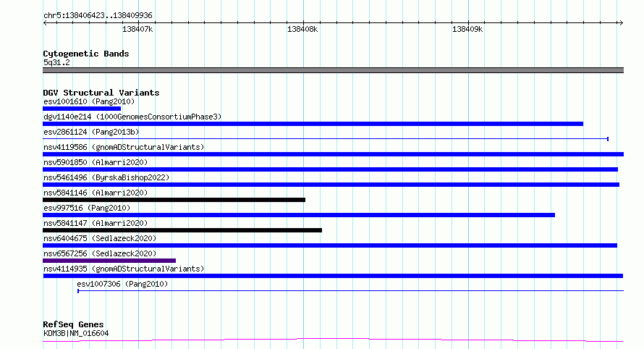The width and height of the screenshot is (644, 349).
Task: Open nsv5841147 (Almarri2020) variant label
Action: 96,223
